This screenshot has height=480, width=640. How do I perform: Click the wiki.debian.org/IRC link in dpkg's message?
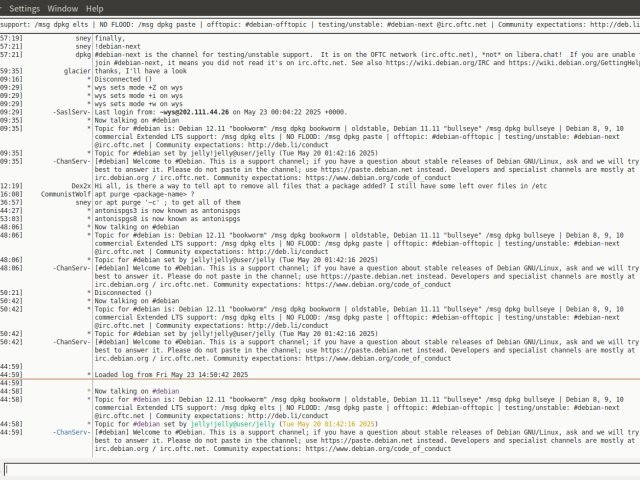(440, 63)
